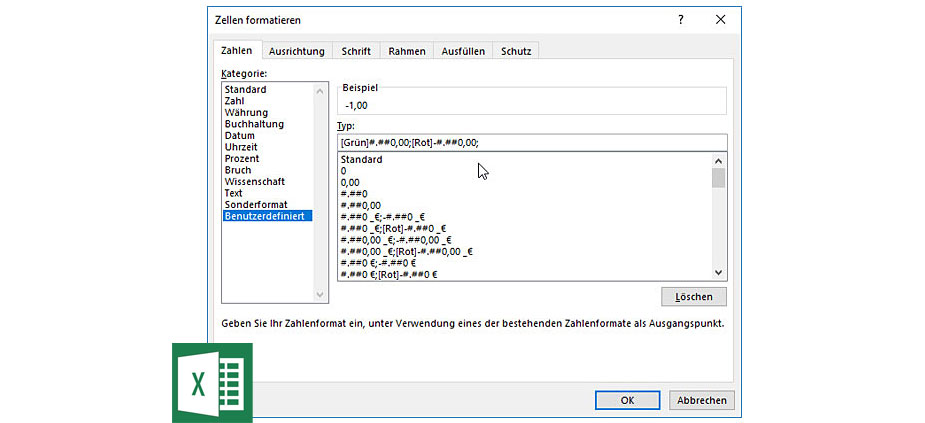Switch to the Ausrichtung tab
Viewport: 925px width, 423px height.
[298, 51]
